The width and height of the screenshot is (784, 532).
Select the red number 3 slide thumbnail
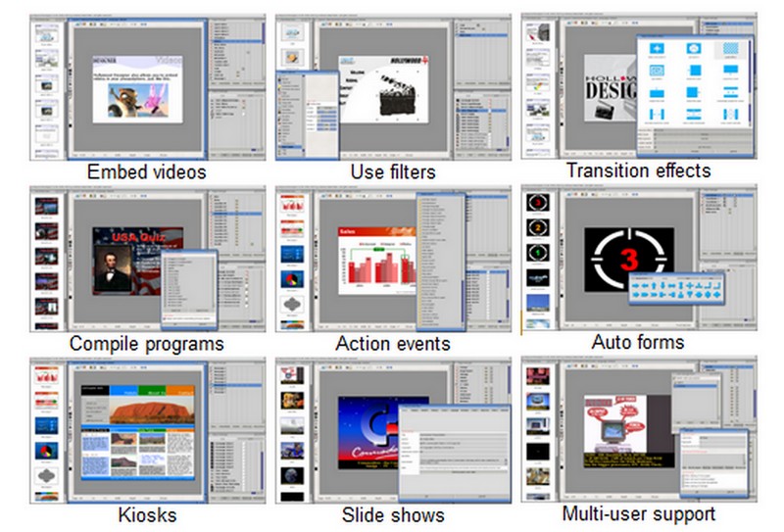click(x=538, y=202)
